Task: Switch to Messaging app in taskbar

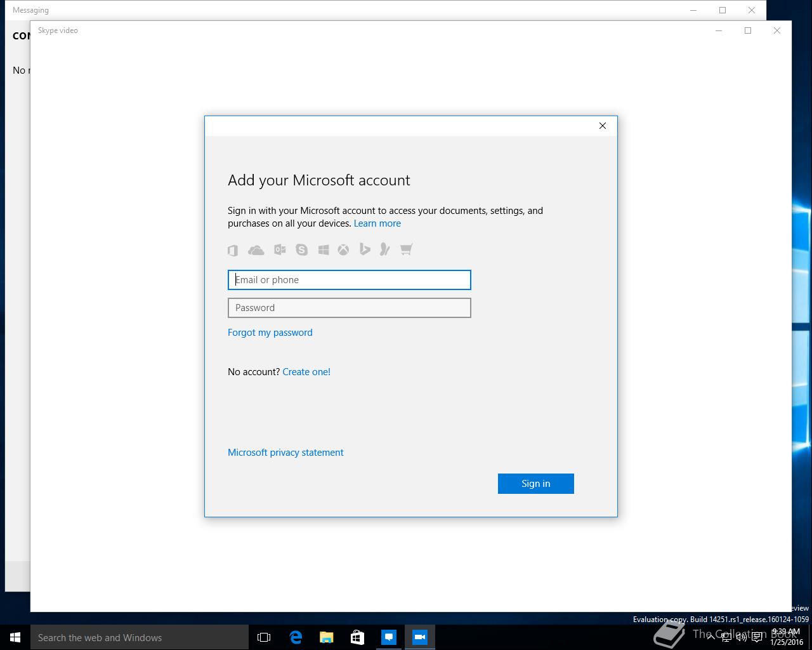Action: point(389,637)
